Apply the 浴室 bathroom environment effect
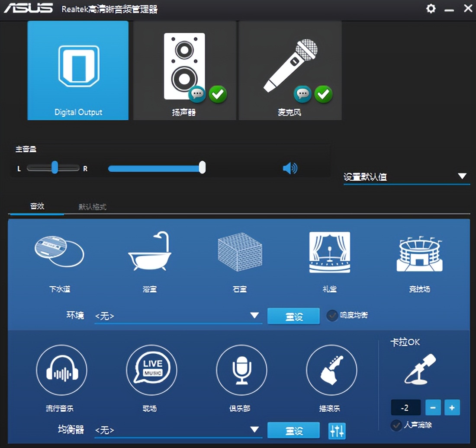476x448 pixels. click(149, 259)
